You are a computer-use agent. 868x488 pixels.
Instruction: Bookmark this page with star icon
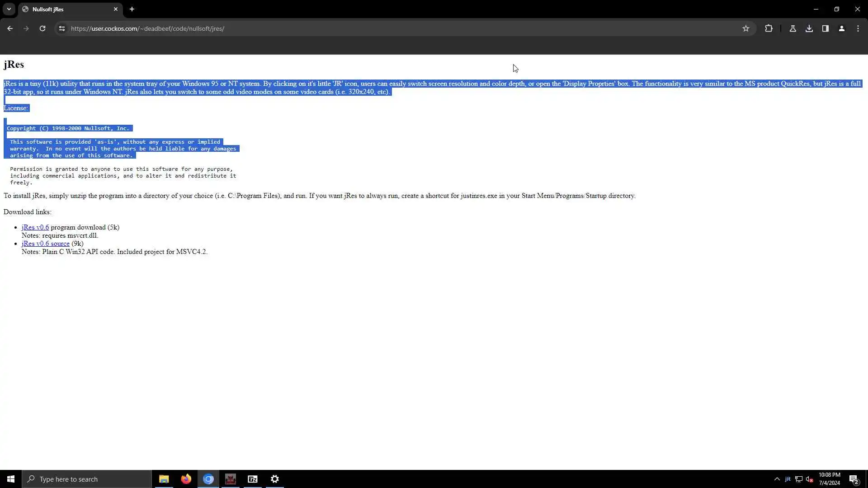pyautogui.click(x=745, y=28)
